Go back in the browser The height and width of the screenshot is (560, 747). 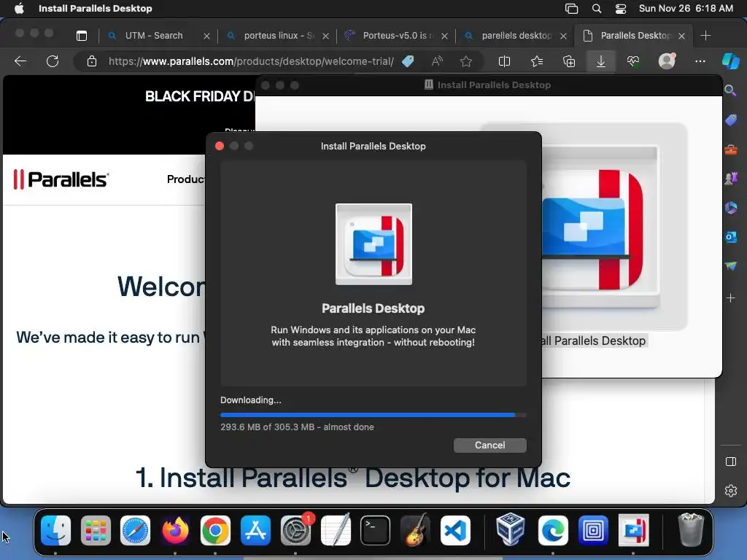pyautogui.click(x=20, y=61)
